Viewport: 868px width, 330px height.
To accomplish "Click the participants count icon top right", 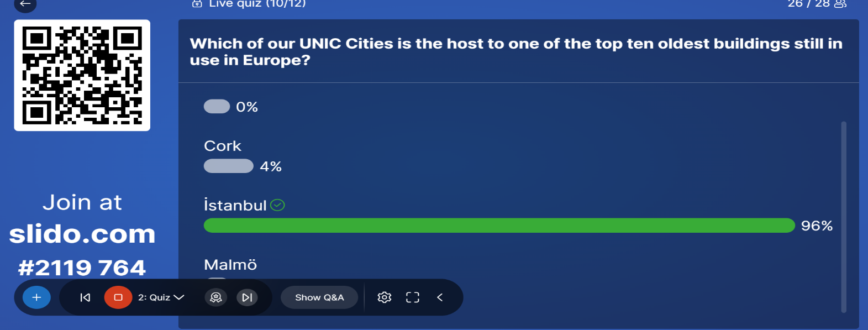I will coord(840,4).
